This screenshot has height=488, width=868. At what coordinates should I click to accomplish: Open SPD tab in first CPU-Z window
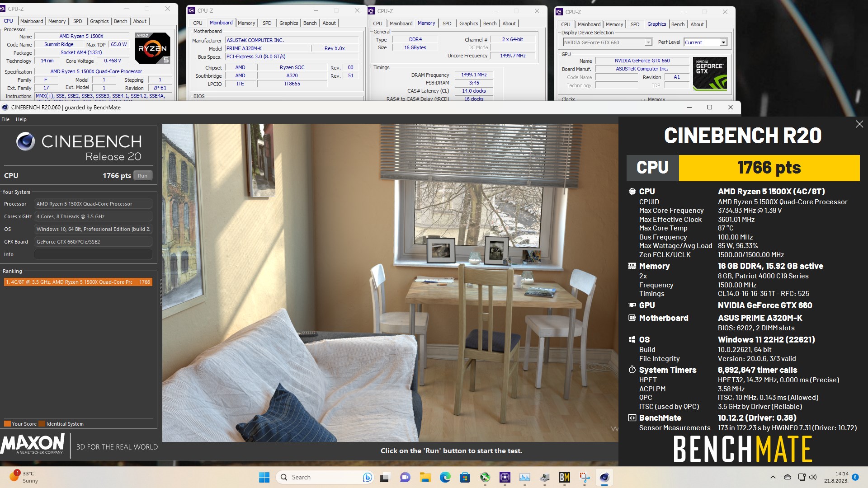pyautogui.click(x=78, y=21)
